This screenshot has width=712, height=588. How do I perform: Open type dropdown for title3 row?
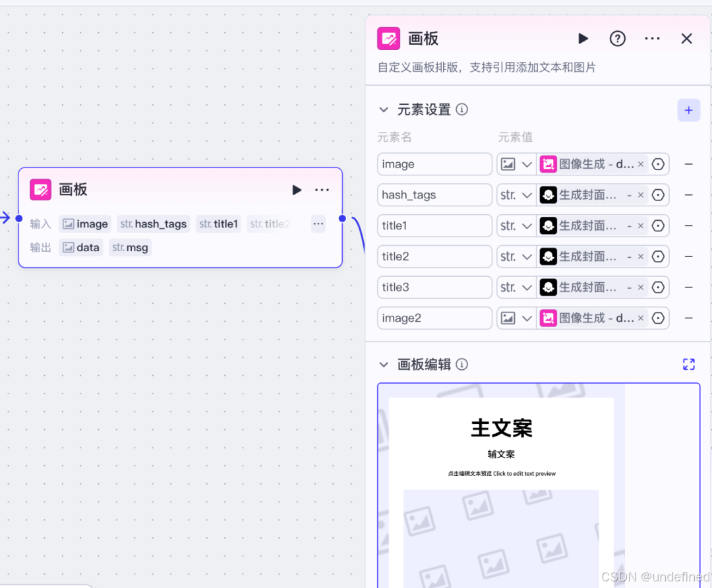point(516,287)
